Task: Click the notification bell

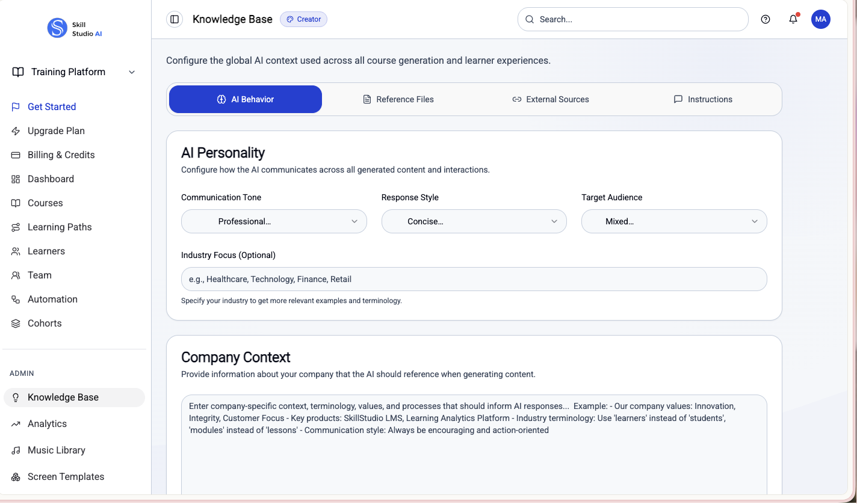Action: pos(793,19)
